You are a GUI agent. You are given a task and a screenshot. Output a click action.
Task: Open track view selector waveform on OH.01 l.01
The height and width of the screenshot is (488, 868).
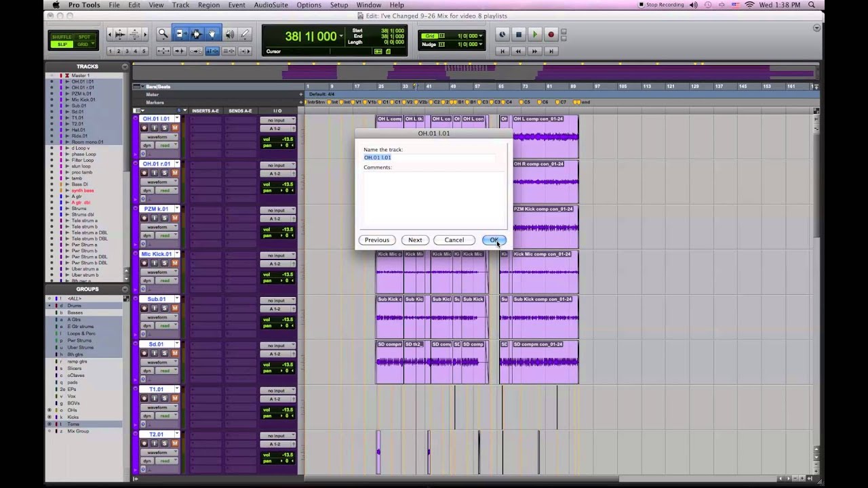point(159,137)
